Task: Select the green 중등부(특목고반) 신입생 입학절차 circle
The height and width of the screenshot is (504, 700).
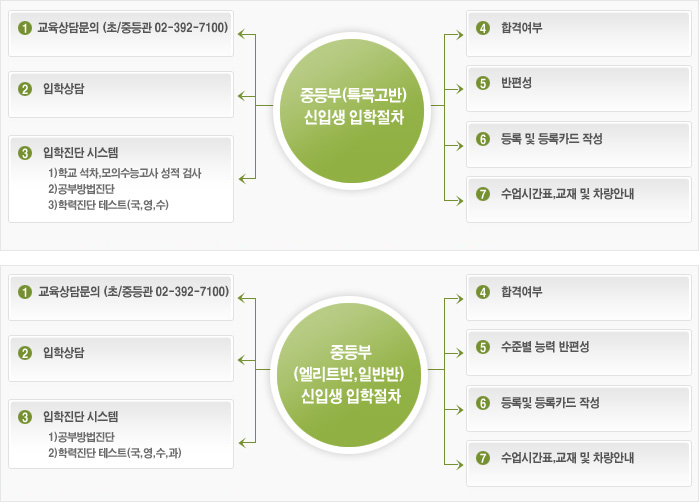Action: coord(351,106)
